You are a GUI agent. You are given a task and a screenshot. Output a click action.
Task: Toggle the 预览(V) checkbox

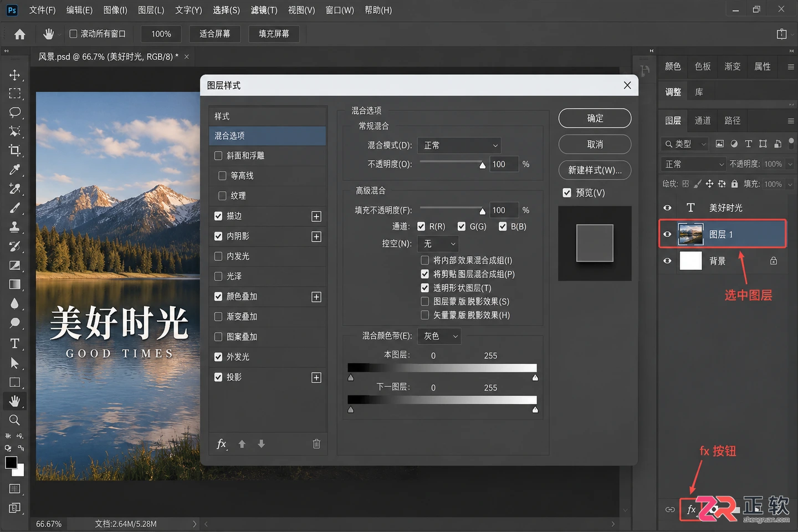(x=567, y=193)
